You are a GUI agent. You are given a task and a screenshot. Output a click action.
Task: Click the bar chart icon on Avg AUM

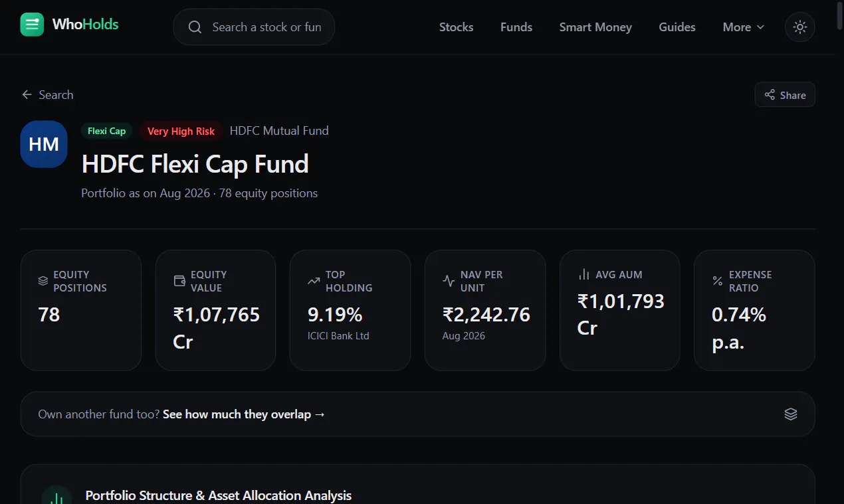pos(584,274)
